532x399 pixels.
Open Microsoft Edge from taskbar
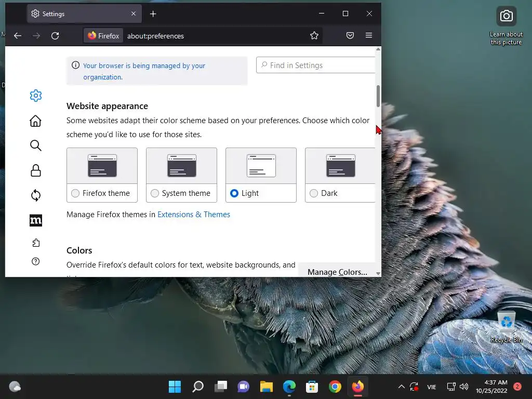[x=289, y=387]
